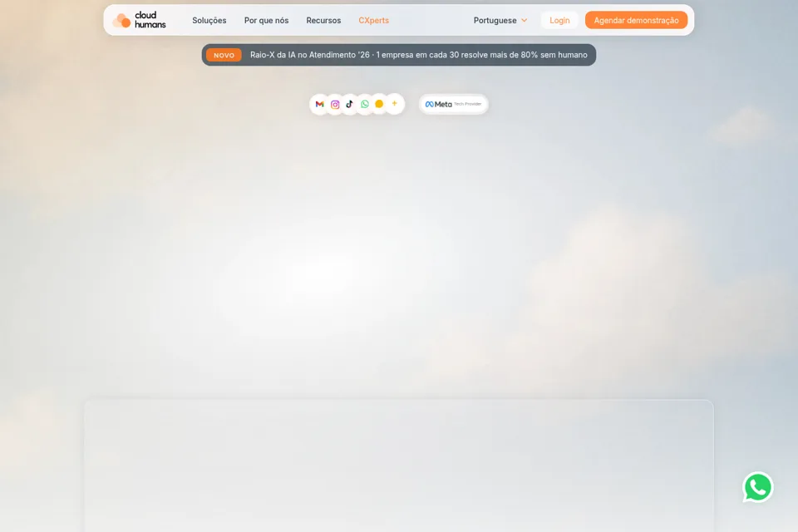Click the NOVO badge in the announcement
The image size is (798, 532).
(224, 55)
